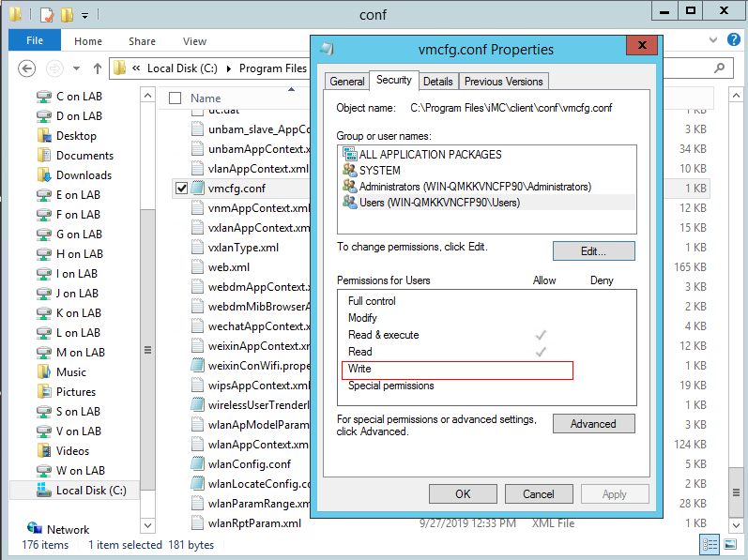Sort files by Name column header

(x=206, y=98)
